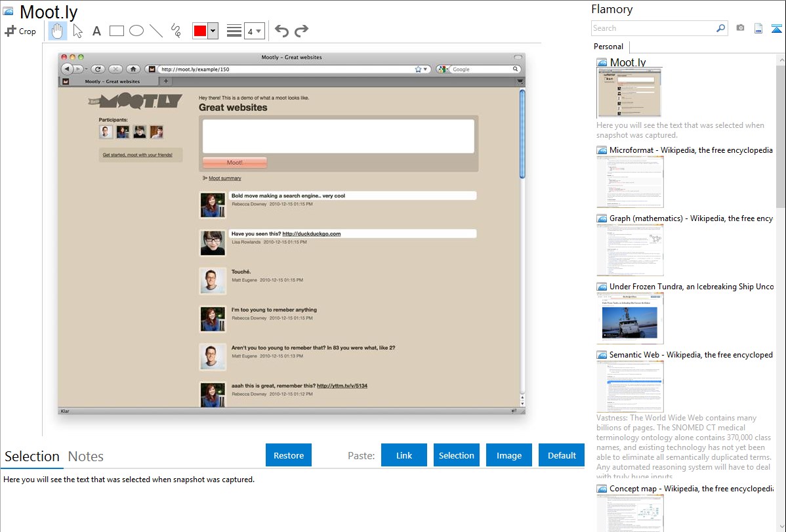Click the Microformat - Wikipedia title text
The width and height of the screenshot is (786, 532).
(691, 150)
